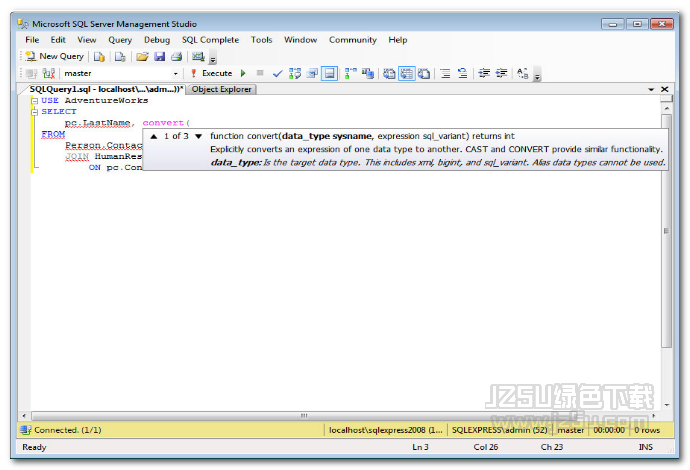Click the Change Connection icon
The image size is (690, 470).
point(48,73)
